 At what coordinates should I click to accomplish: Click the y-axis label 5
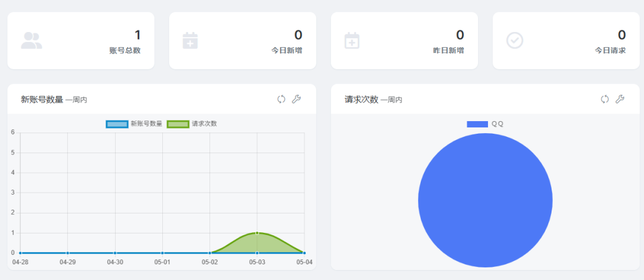13,153
